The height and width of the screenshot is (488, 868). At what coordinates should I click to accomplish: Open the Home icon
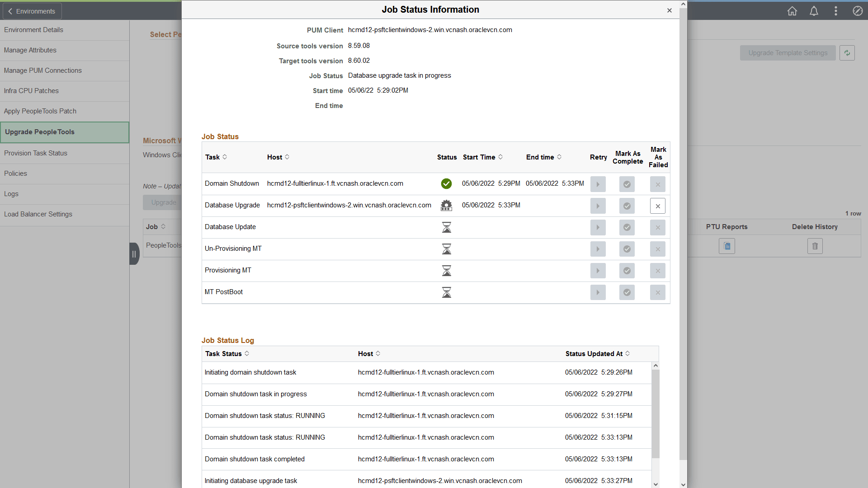(792, 11)
